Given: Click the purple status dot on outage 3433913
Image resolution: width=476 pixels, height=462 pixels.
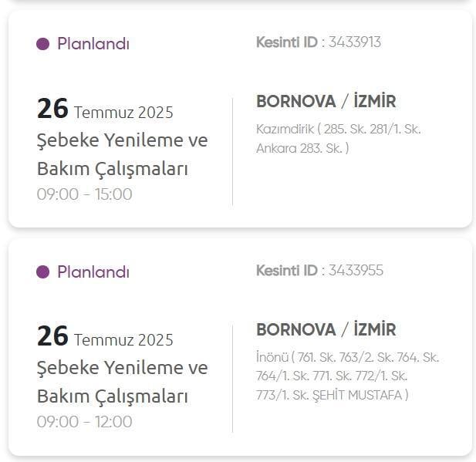Looking at the screenshot, I should tap(42, 44).
